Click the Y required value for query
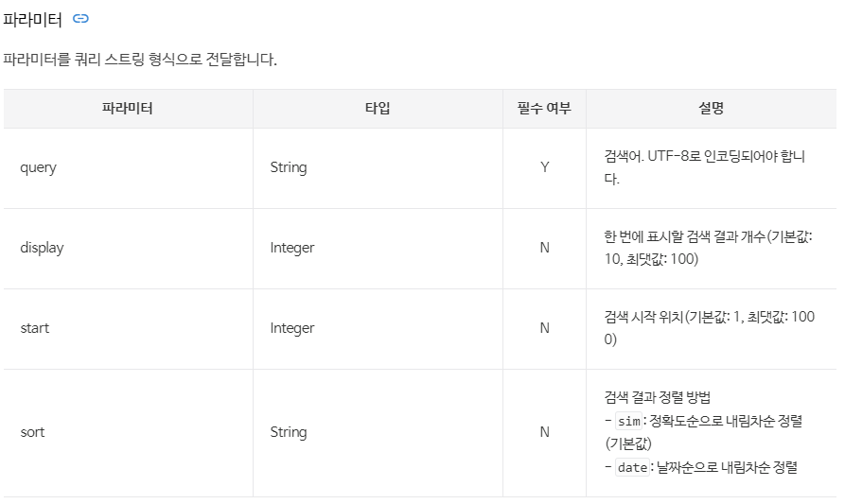The height and width of the screenshot is (504, 845). point(544,167)
